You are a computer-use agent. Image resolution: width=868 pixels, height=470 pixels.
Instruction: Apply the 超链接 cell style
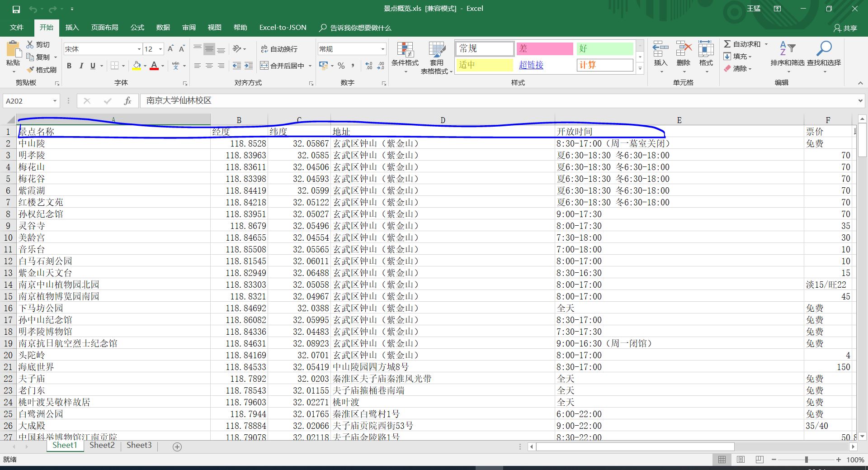[545, 65]
